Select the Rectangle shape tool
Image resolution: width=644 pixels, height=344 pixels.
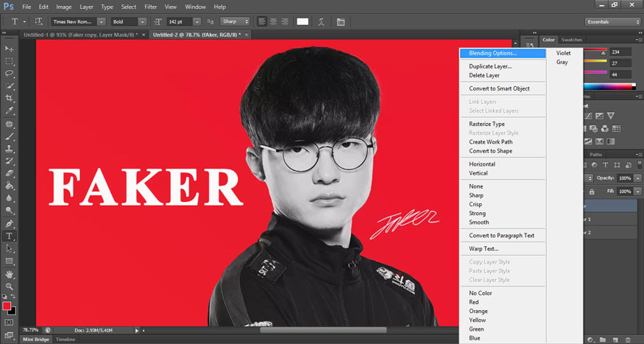[9, 261]
